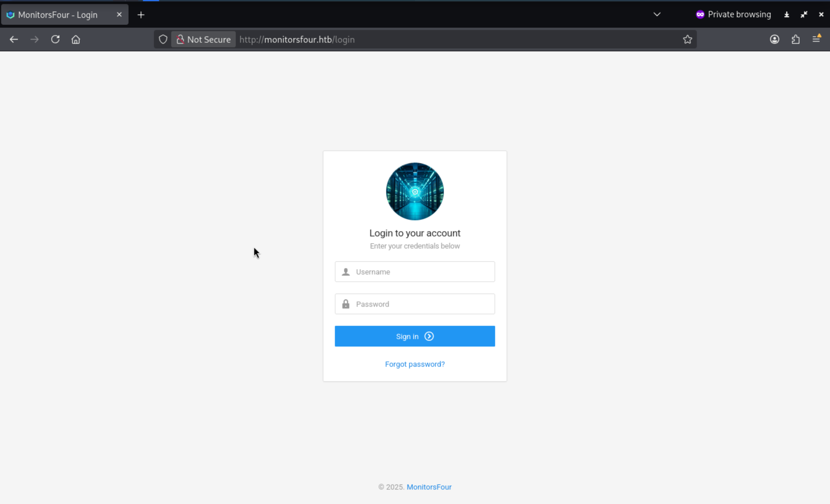Close the MonitorsFour - Login tab
The height and width of the screenshot is (504, 830).
pyautogui.click(x=119, y=14)
